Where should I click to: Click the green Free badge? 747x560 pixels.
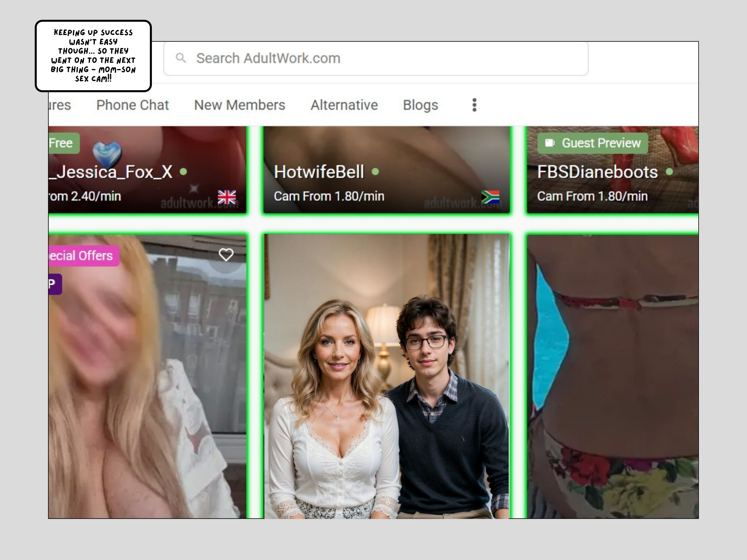62,143
